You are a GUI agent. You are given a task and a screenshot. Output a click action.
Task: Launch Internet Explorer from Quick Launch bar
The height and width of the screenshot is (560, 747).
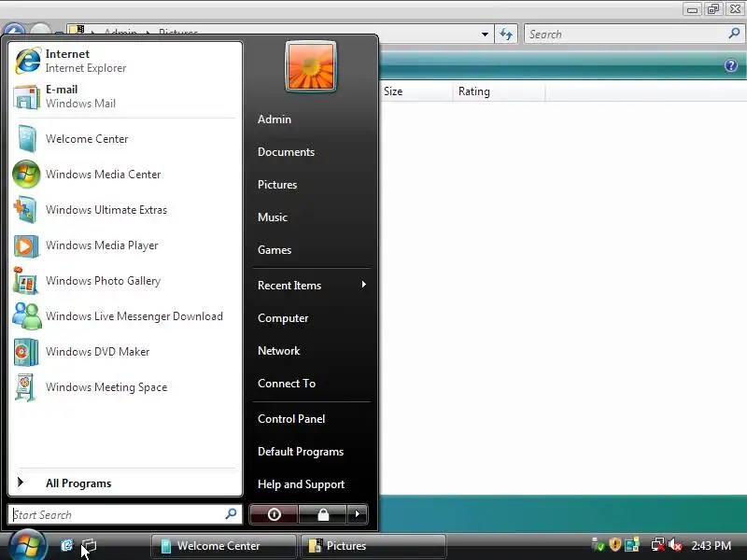[x=66, y=545]
